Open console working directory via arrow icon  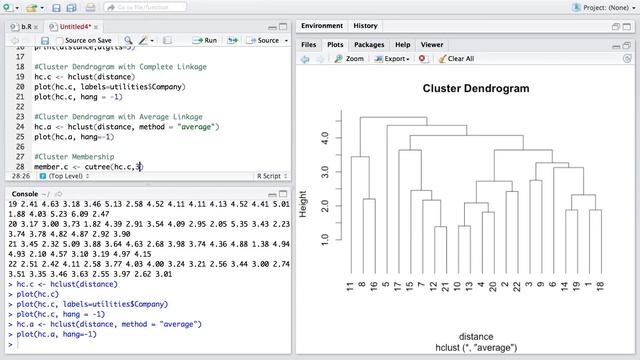[x=58, y=194]
